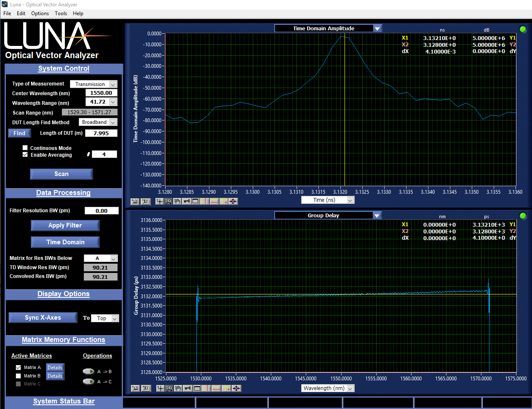The height and width of the screenshot is (409, 532).
Task: Uncheck Enable Averaging checkbox
Action: [x=25, y=155]
